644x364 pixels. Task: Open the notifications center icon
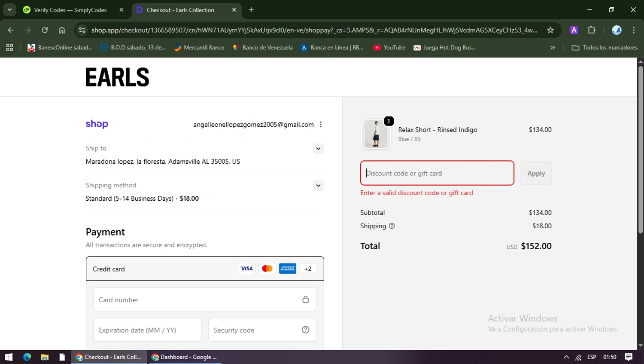tap(629, 357)
